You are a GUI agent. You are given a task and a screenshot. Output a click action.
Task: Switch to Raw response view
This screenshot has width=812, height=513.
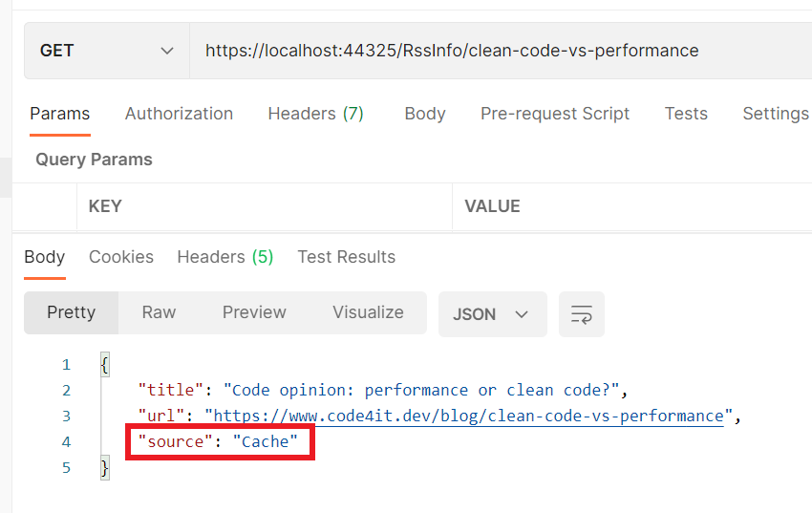[x=159, y=312]
